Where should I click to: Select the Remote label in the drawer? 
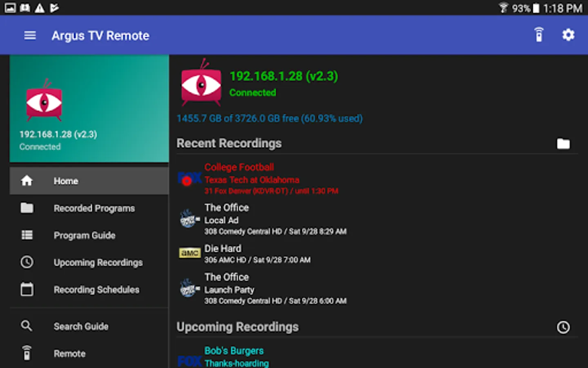69,354
